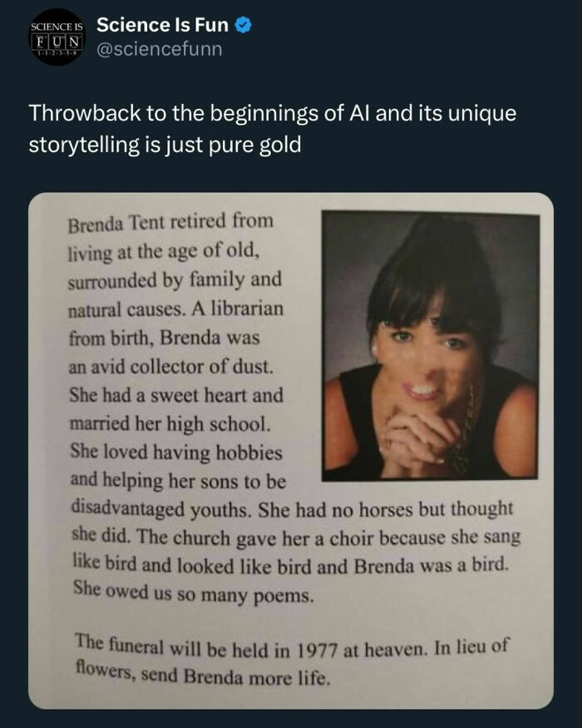Open the woman's portrait photo in the obituary
Image resolution: width=582 pixels, height=728 pixels.
pyautogui.click(x=430, y=345)
